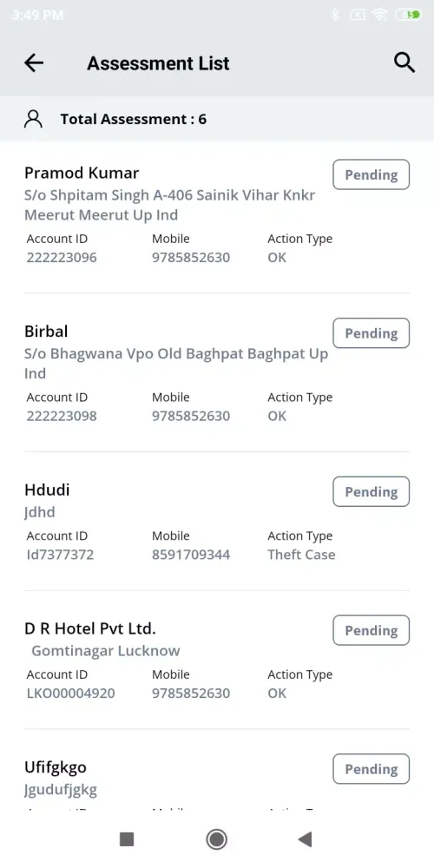Open Pramod Kumar assessment entry

217,216
